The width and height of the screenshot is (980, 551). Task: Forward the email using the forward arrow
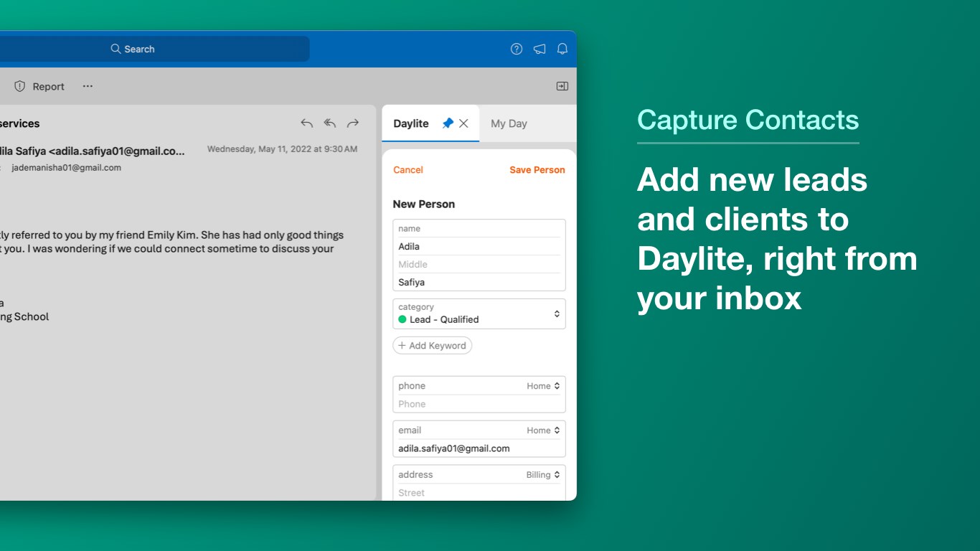point(353,123)
